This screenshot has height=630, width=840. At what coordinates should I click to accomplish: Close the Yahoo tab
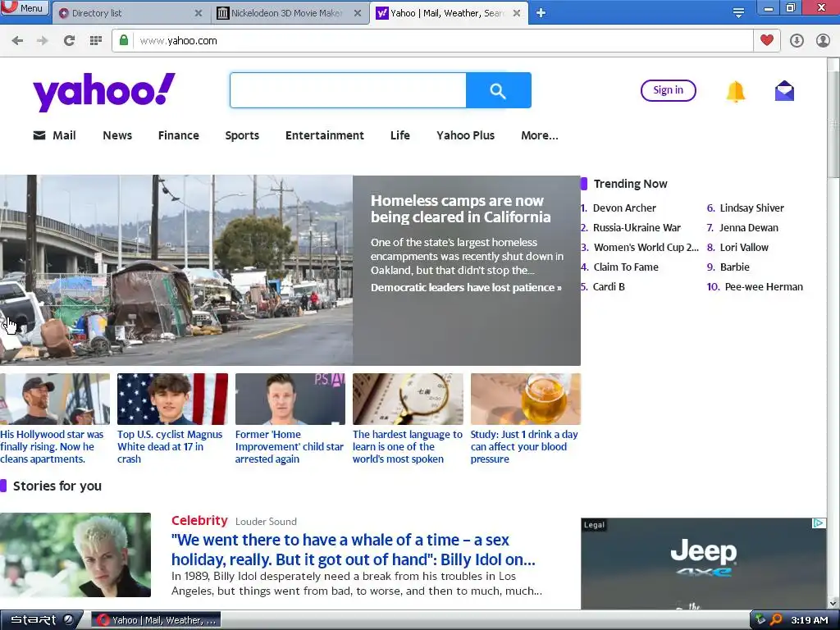click(x=517, y=13)
